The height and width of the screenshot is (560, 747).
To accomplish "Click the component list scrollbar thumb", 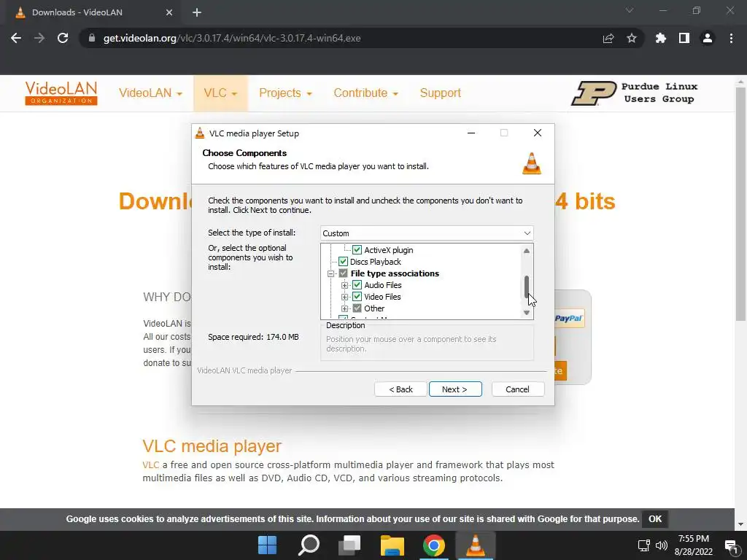I will (527, 287).
